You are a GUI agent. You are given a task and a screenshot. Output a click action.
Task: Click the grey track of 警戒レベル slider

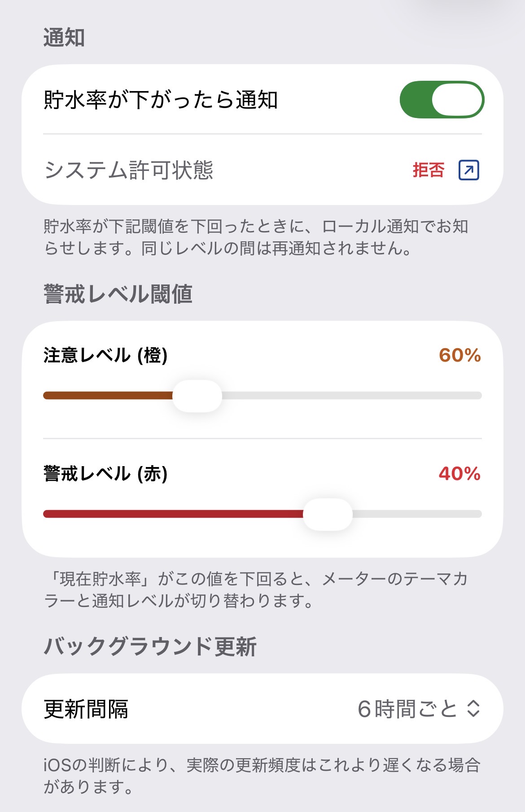click(x=417, y=514)
